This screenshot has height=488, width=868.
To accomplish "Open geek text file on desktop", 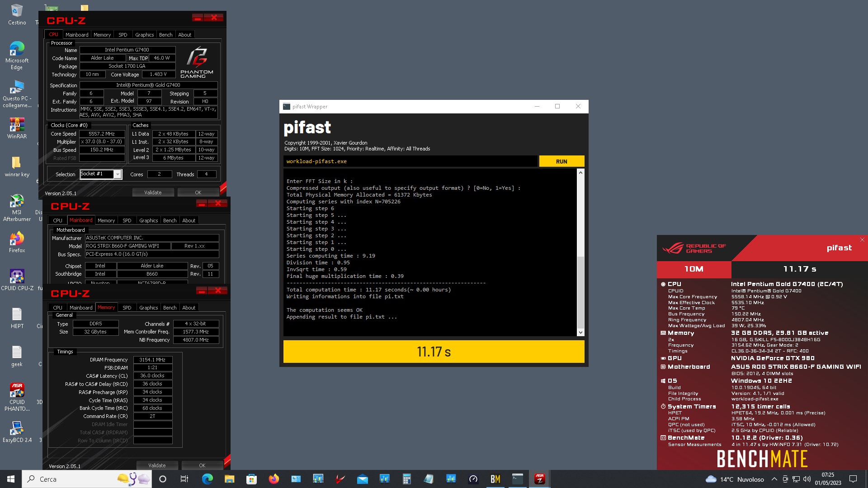I will pos(17,356).
